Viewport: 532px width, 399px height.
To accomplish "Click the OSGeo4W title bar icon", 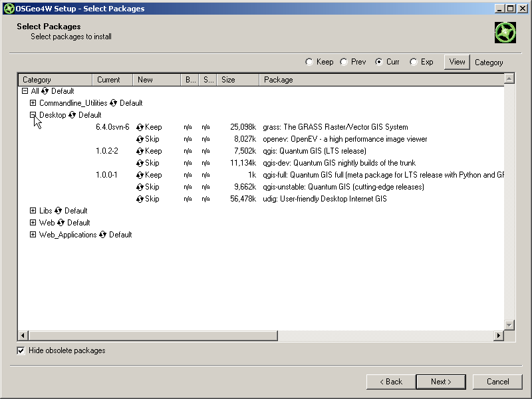I will pos(9,9).
